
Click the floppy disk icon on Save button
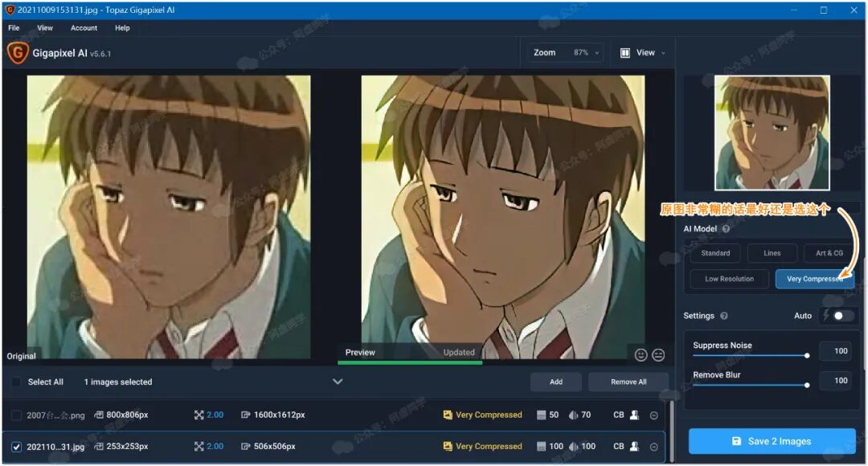736,441
